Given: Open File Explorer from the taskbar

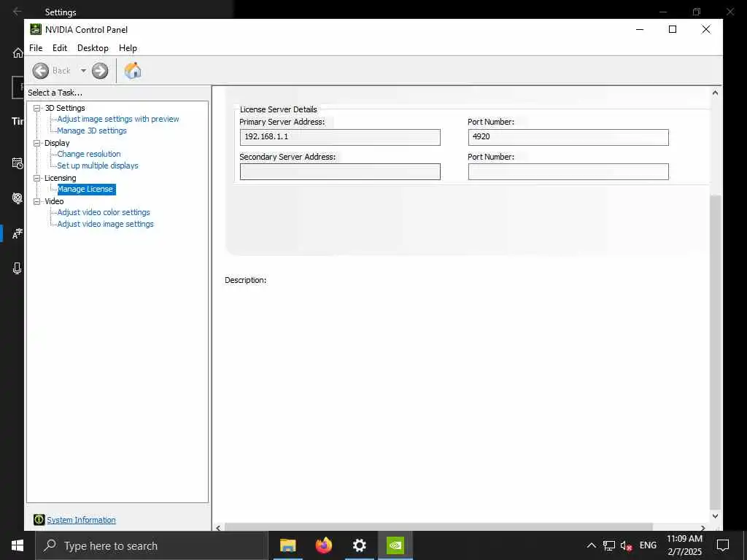Looking at the screenshot, I should click(287, 545).
